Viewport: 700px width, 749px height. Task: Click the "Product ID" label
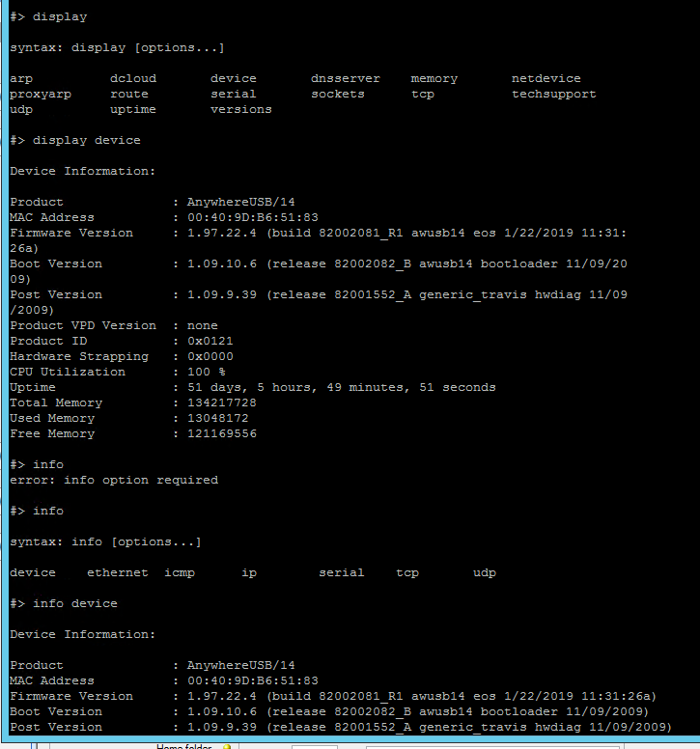[x=48, y=341]
